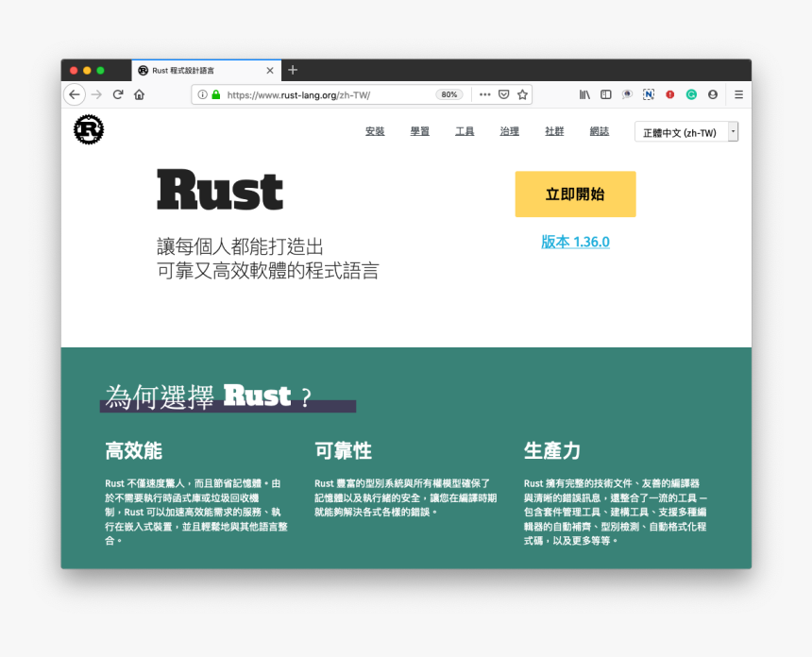Open the browser home page icon
This screenshot has width=812, height=657.
140,94
